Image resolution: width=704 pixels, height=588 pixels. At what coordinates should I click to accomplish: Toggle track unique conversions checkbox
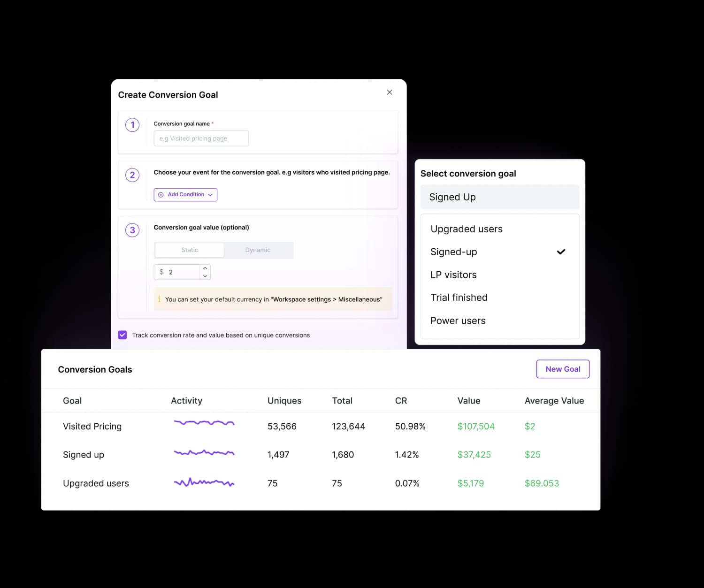tap(122, 335)
